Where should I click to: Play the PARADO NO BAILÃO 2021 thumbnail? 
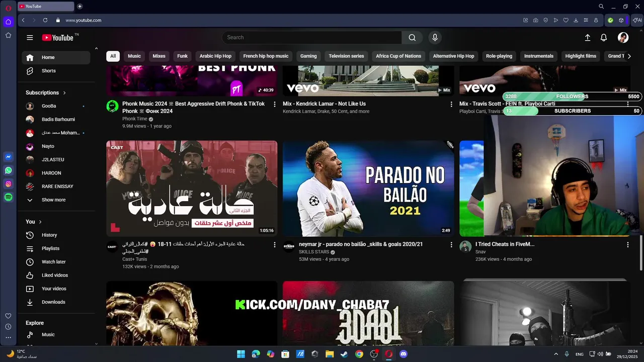point(368,189)
